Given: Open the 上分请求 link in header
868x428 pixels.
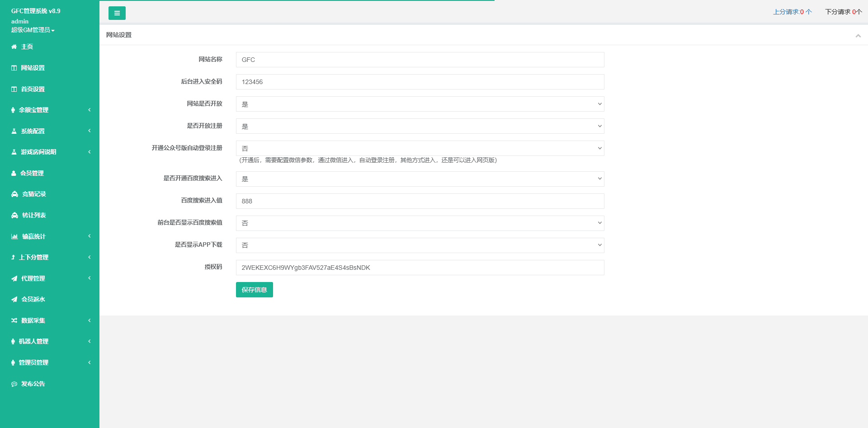Looking at the screenshot, I should pyautogui.click(x=792, y=12).
